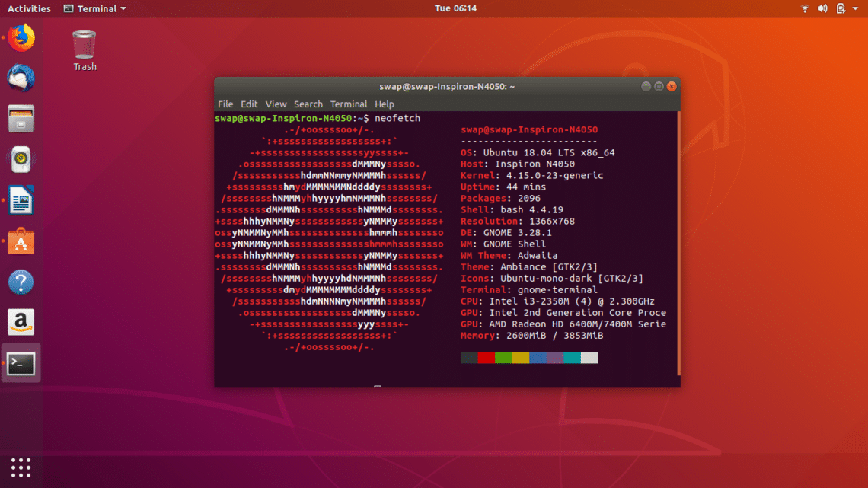Viewport: 868px width, 488px height.
Task: Click the terminal's vertical scrollbar
Action: [678, 244]
